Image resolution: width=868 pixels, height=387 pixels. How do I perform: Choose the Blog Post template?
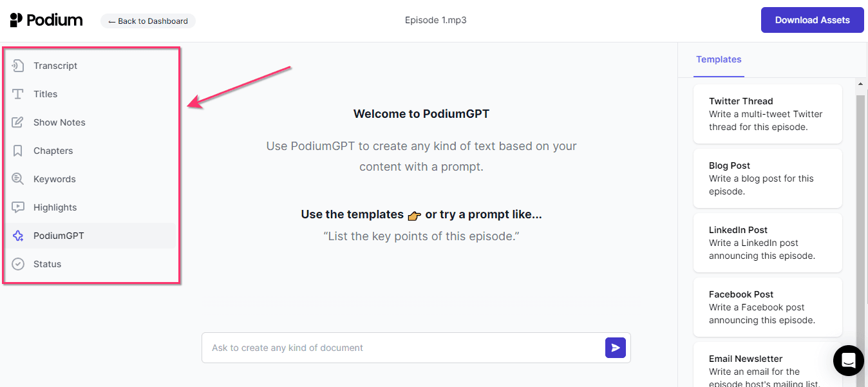[768, 178]
